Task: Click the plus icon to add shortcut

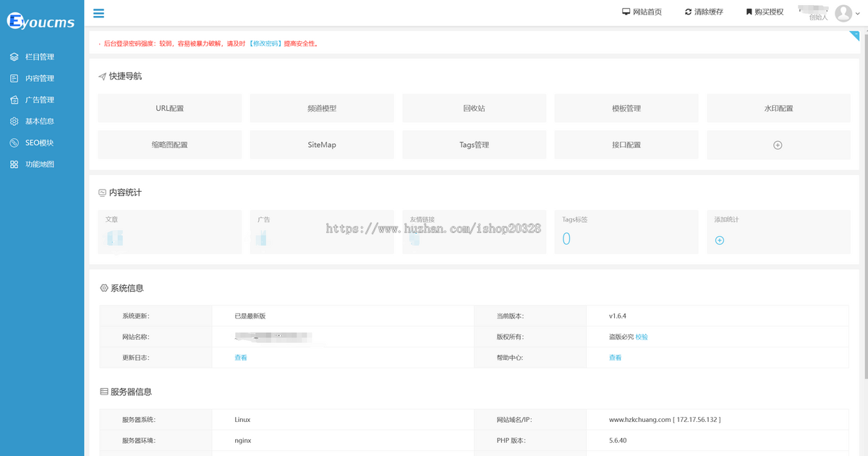Action: tap(778, 145)
